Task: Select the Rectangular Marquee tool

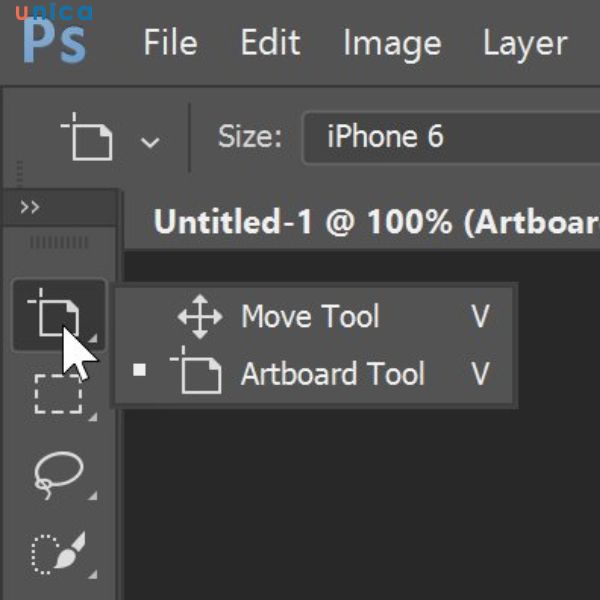Action: 57,393
